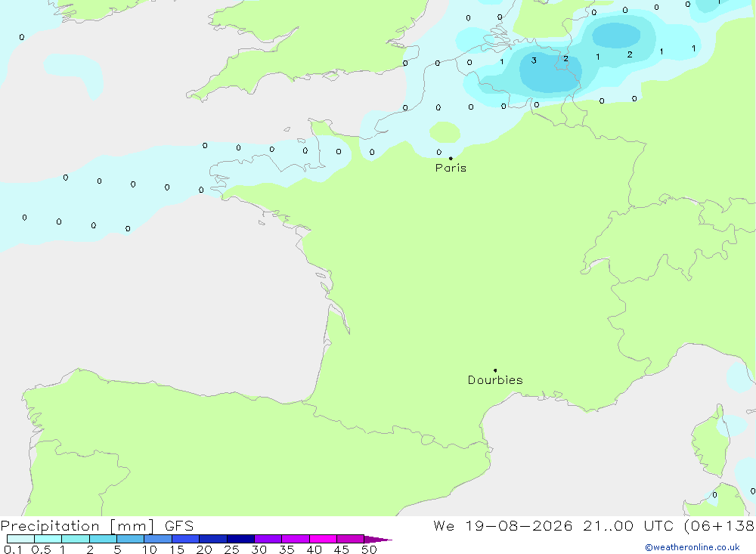
Task: Click the GFS model label
Action: pos(179,526)
